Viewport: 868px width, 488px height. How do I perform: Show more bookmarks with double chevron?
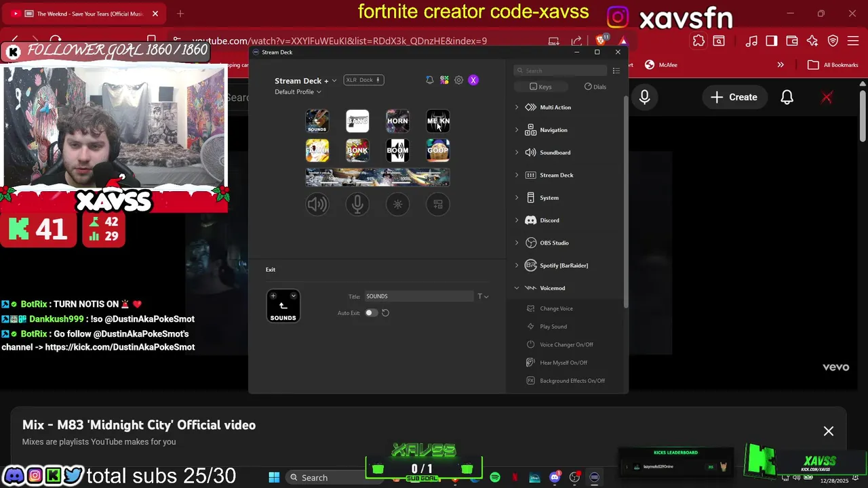click(781, 65)
